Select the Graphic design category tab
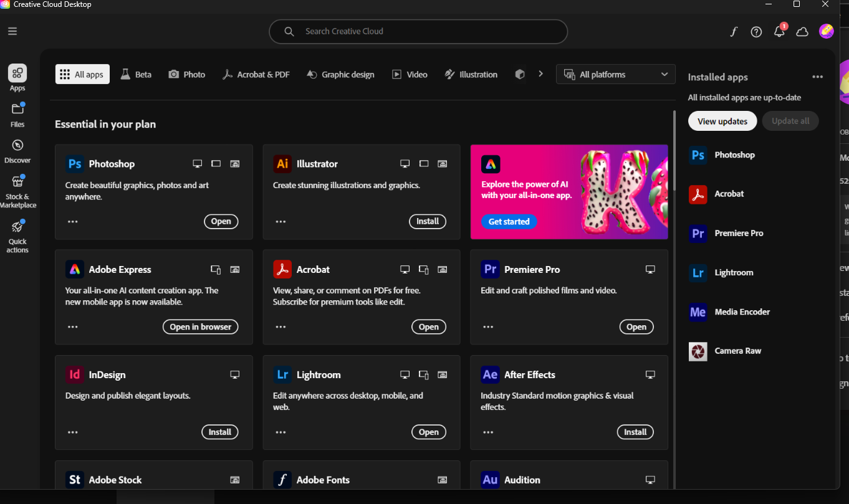This screenshot has width=849, height=504. point(340,74)
